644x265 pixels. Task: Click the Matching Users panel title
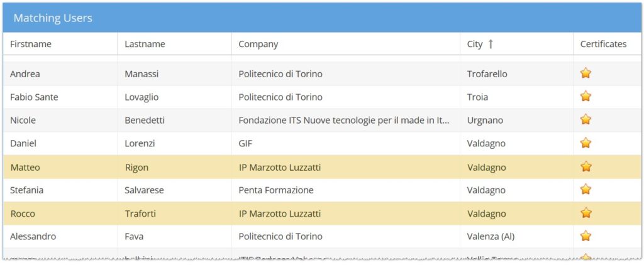pyautogui.click(x=53, y=18)
